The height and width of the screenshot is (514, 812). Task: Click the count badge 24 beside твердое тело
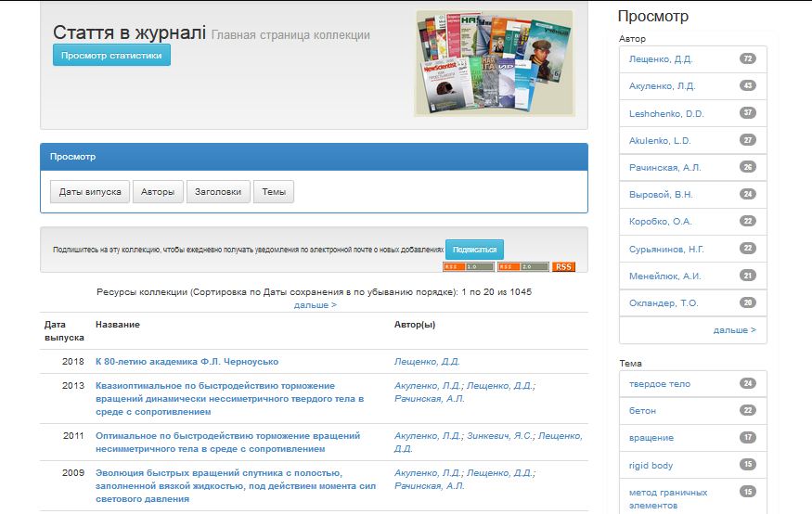point(747,383)
